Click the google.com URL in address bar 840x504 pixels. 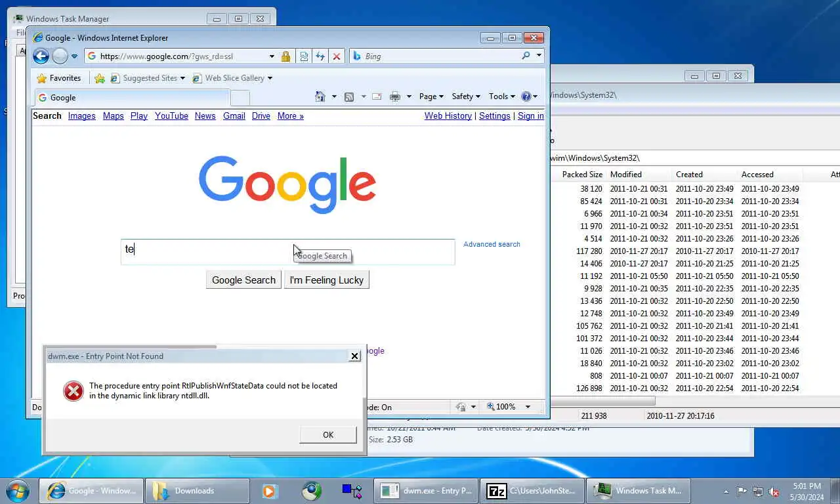(x=166, y=56)
